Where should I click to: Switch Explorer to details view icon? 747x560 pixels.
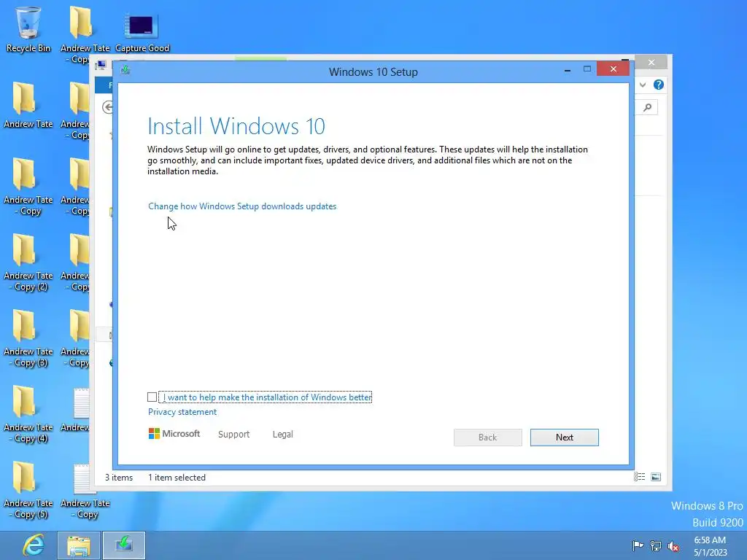pyautogui.click(x=639, y=477)
